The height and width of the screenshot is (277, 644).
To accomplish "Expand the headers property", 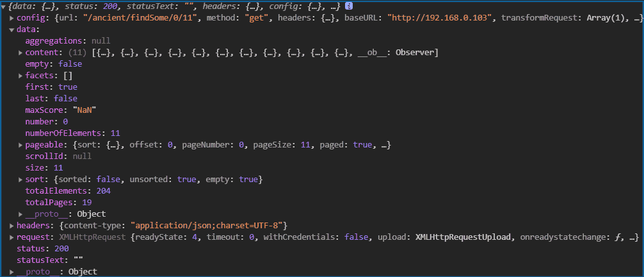I will pyautogui.click(x=12, y=226).
